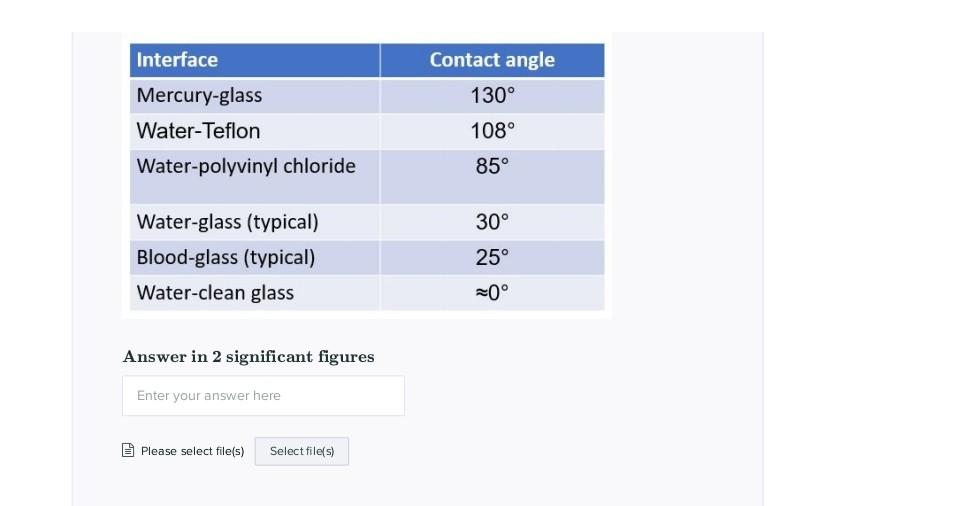
Task: Click the Water-clean glass cell
Action: pos(254,293)
